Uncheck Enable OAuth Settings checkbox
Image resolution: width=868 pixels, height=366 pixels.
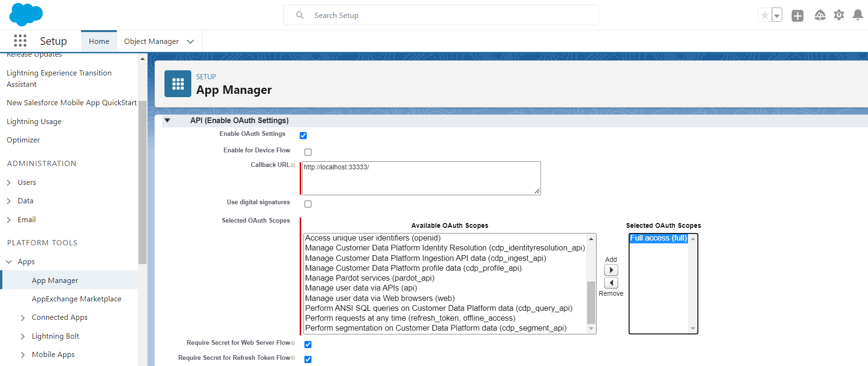303,136
